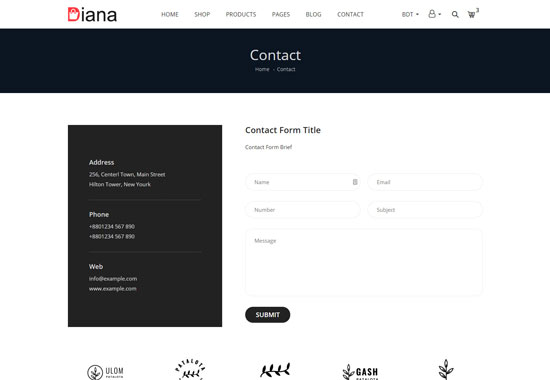Image resolution: width=550 pixels, height=380 pixels.
Task: Click the Name input field
Action: [x=303, y=182]
